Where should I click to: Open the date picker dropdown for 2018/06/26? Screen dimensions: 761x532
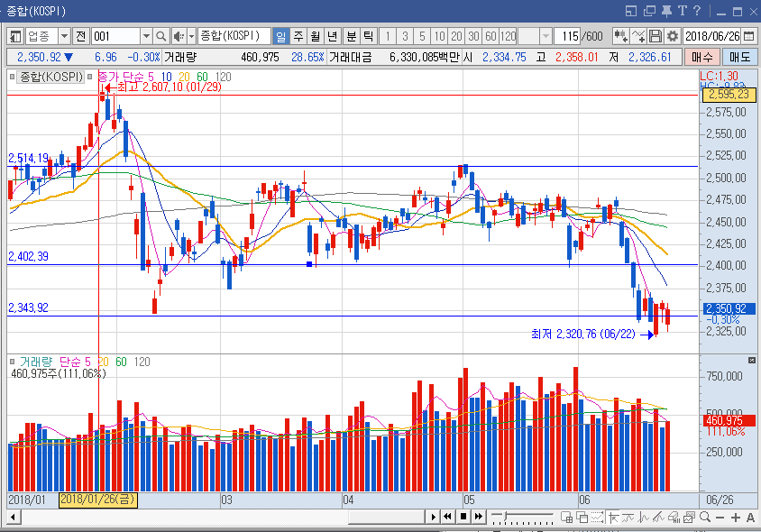click(x=749, y=36)
